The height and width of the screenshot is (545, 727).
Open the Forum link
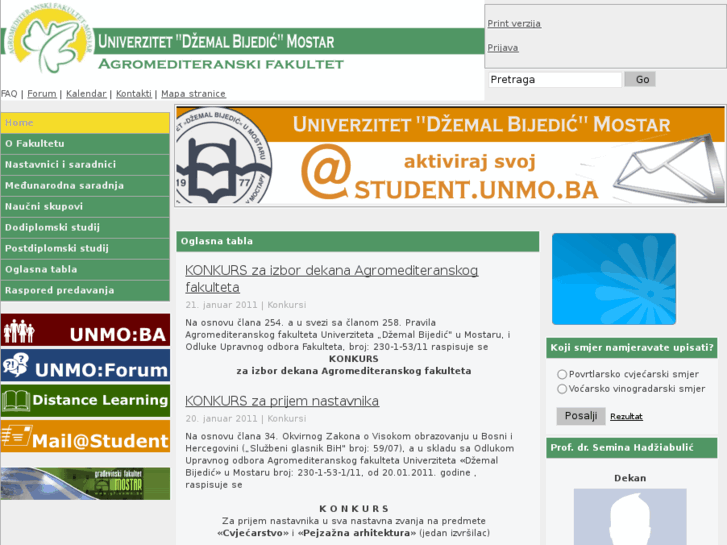[x=42, y=94]
